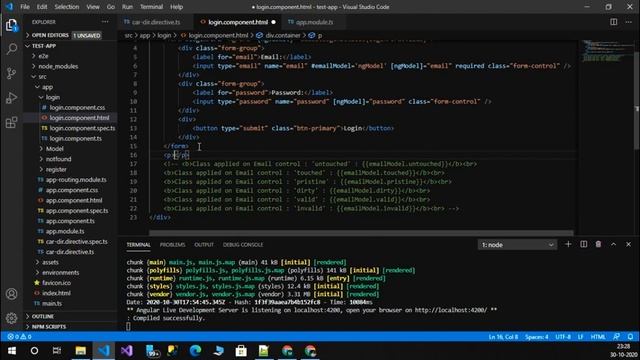This screenshot has width=640, height=360.
Task: Open Microsoft Edge from taskbar
Action: coord(196,351)
